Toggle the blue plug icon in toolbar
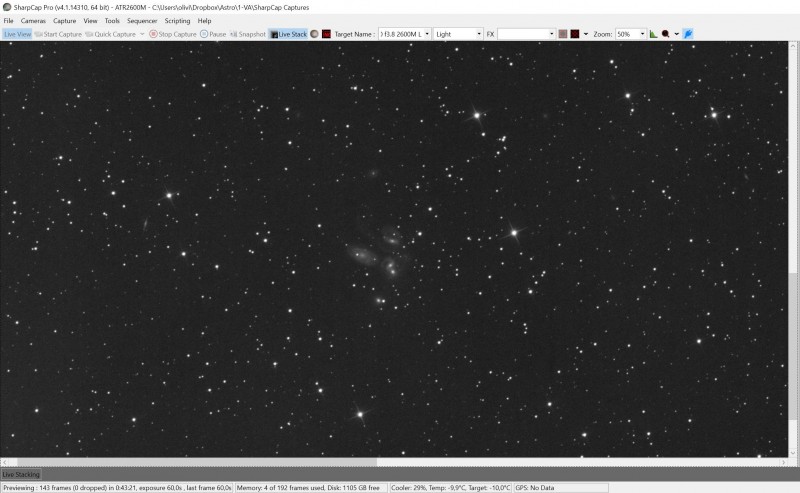The height and width of the screenshot is (493, 800). pyautogui.click(x=688, y=34)
